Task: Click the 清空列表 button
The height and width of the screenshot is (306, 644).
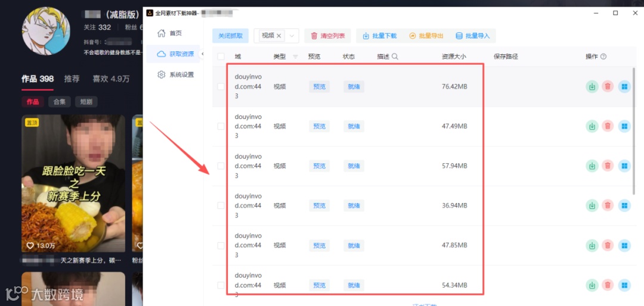Action: (x=328, y=36)
